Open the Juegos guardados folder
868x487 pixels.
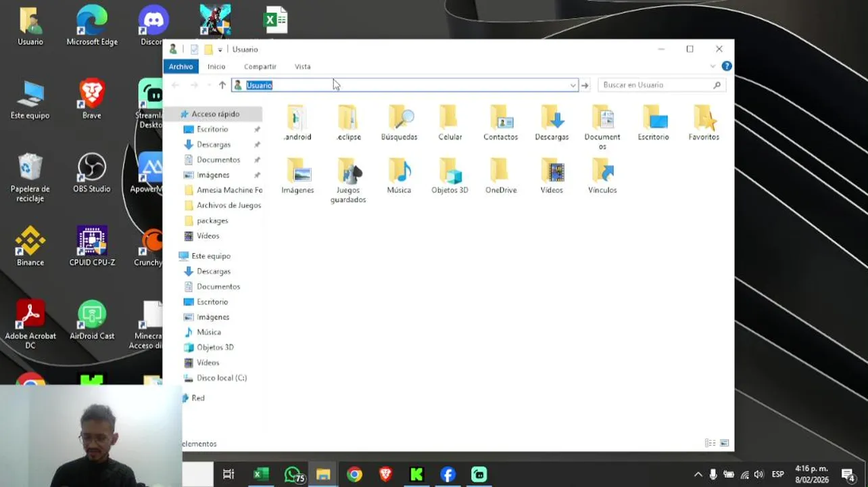[x=348, y=181]
